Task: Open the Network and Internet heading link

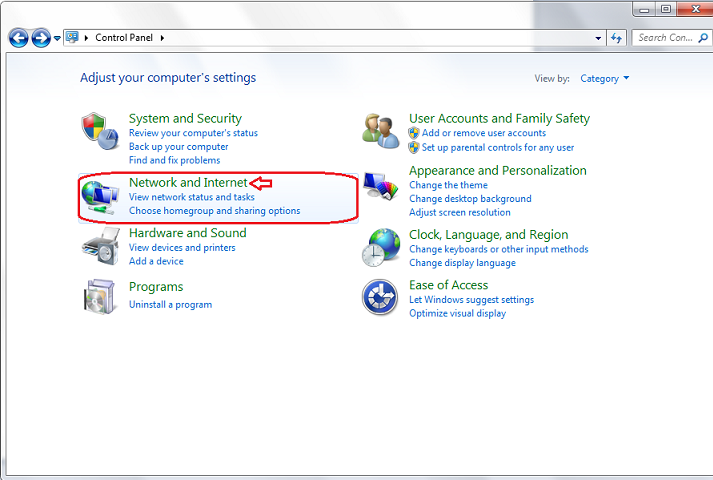Action: 187,183
